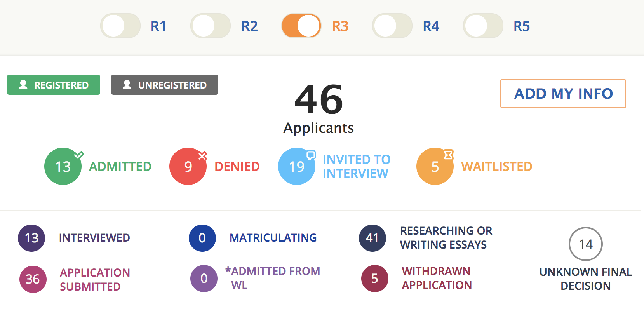Click the 46 Applicants total count
This screenshot has width=644, height=310.
(x=319, y=100)
